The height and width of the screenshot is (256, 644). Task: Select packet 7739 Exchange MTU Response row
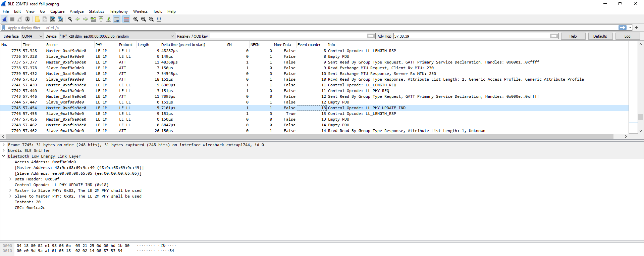[314, 74]
